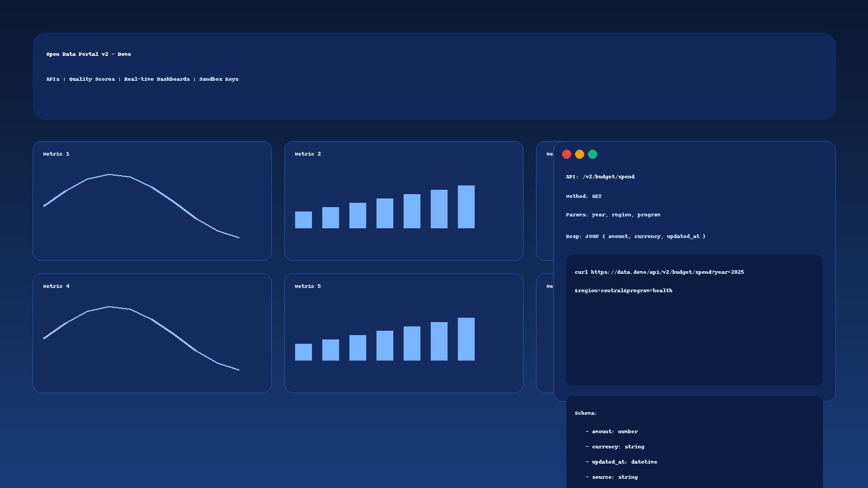Click the shortest bar in Metric 5 chart
The image size is (868, 488).
point(303,352)
